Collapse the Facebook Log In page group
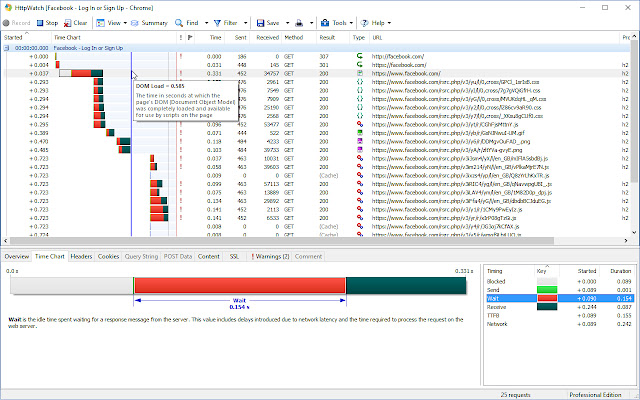640x400 pixels. (x=7, y=47)
